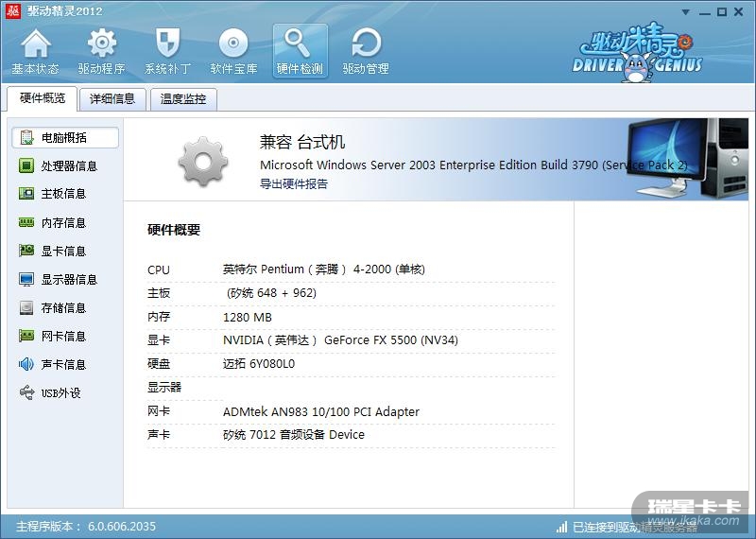Minimize the 驱动精灵2012 window

click(x=705, y=12)
